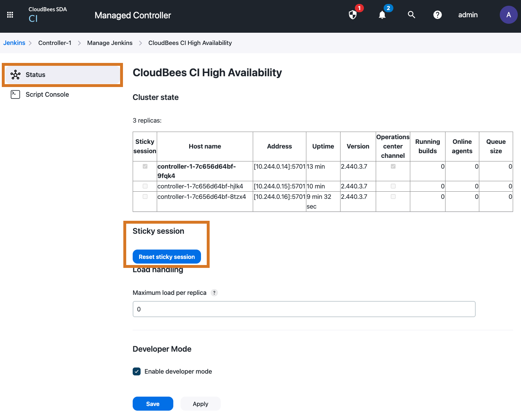
Task: Open help for Maximum load per replica
Action: (x=214, y=293)
